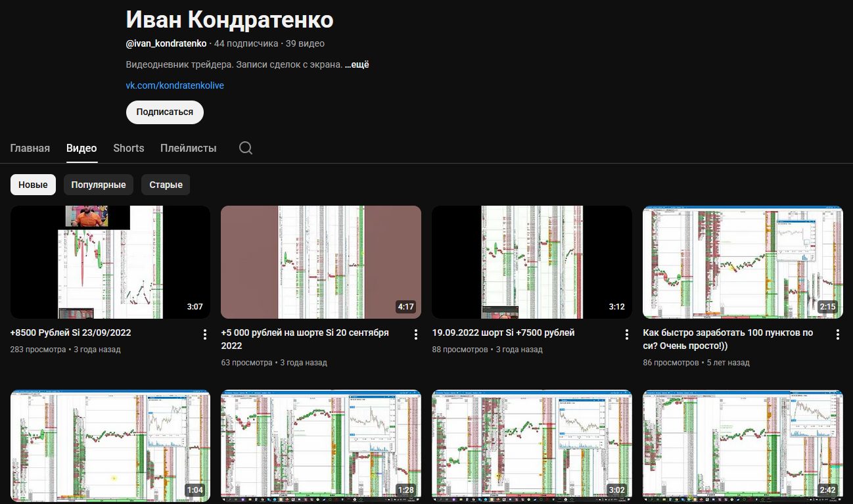The height and width of the screenshot is (504, 853).
Task: Open the channel search icon
Action: tap(245, 148)
